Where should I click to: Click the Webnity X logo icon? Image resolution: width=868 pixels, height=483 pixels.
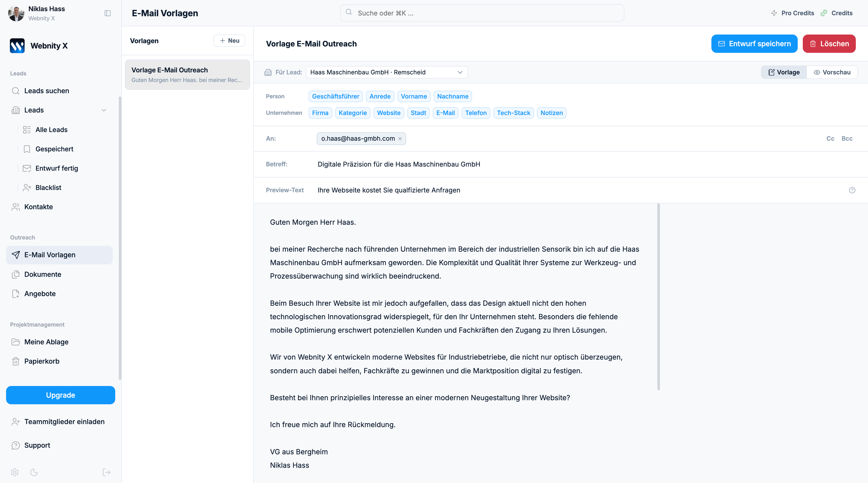coord(17,46)
